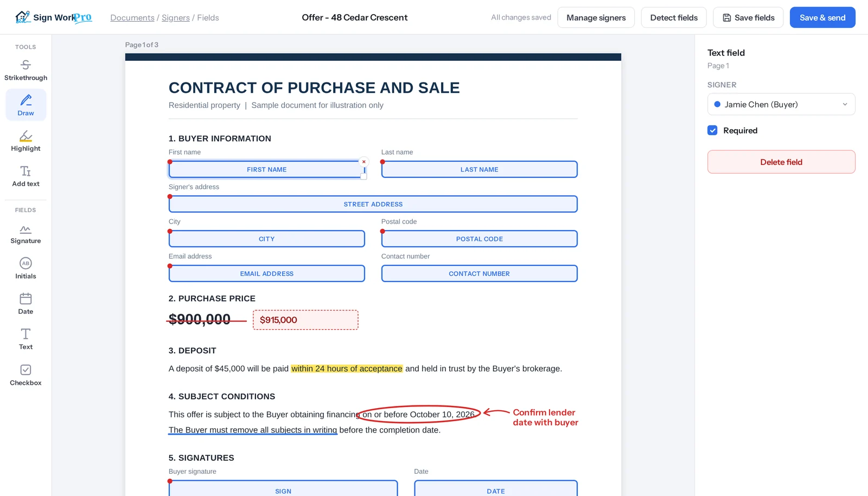This screenshot has height=496, width=868.
Task: Pick the Checkbox field tool
Action: point(25,375)
